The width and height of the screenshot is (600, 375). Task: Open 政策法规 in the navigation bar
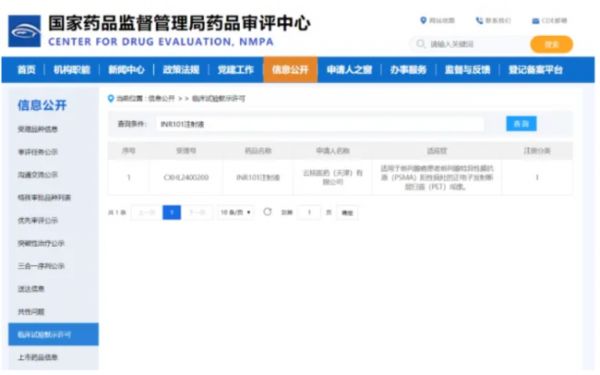point(181,70)
